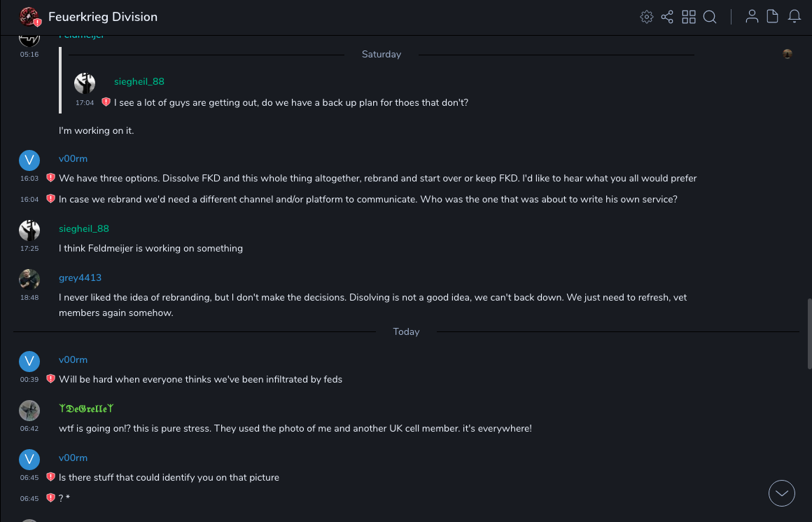Click the conversation title in the header
Viewport: 812px width, 522px height.
(103, 17)
